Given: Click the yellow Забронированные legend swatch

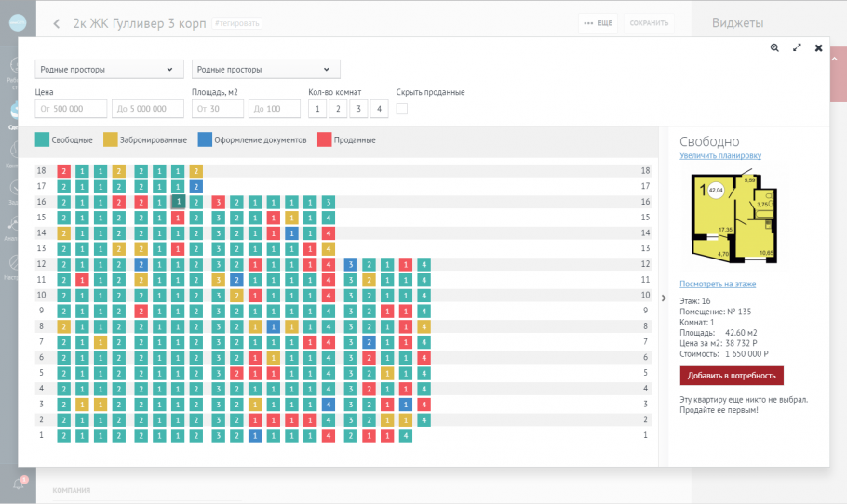Looking at the screenshot, I should (110, 139).
